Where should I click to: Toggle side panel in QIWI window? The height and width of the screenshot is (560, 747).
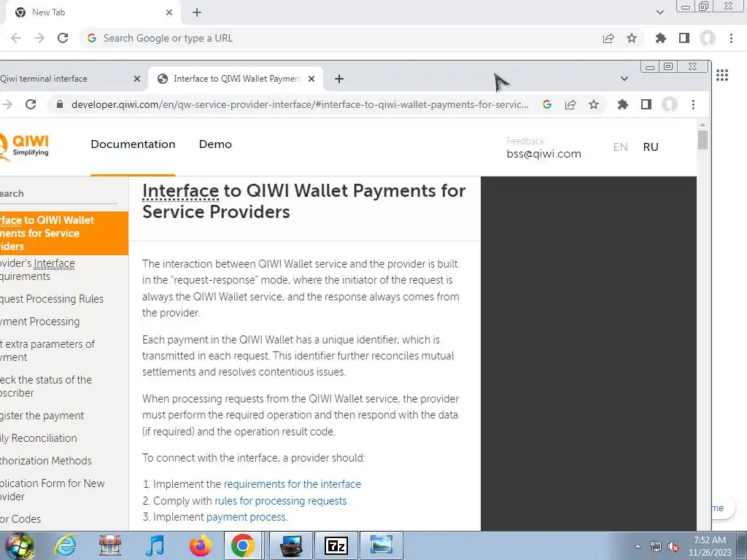[x=646, y=104]
